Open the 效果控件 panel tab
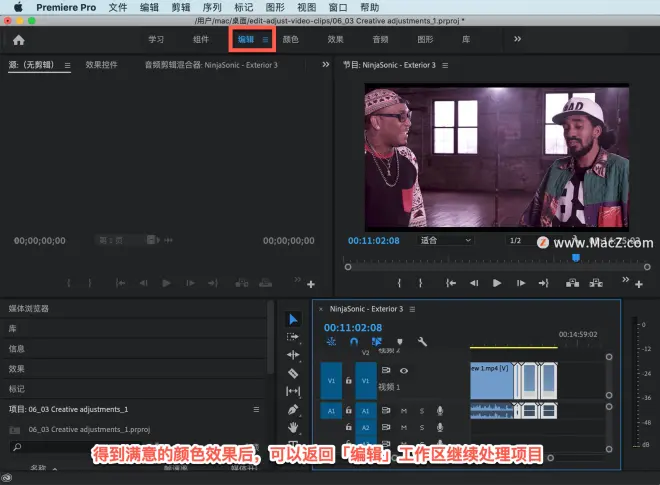 (x=101, y=65)
